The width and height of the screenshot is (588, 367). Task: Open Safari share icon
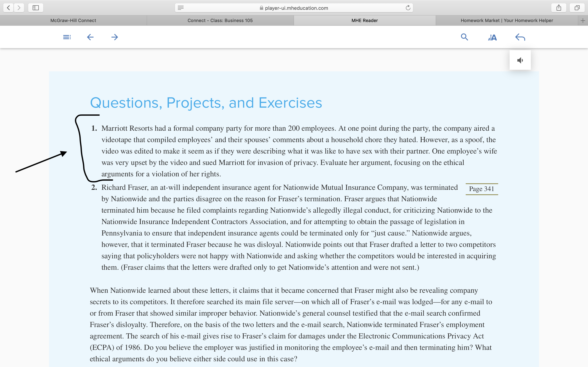click(559, 8)
